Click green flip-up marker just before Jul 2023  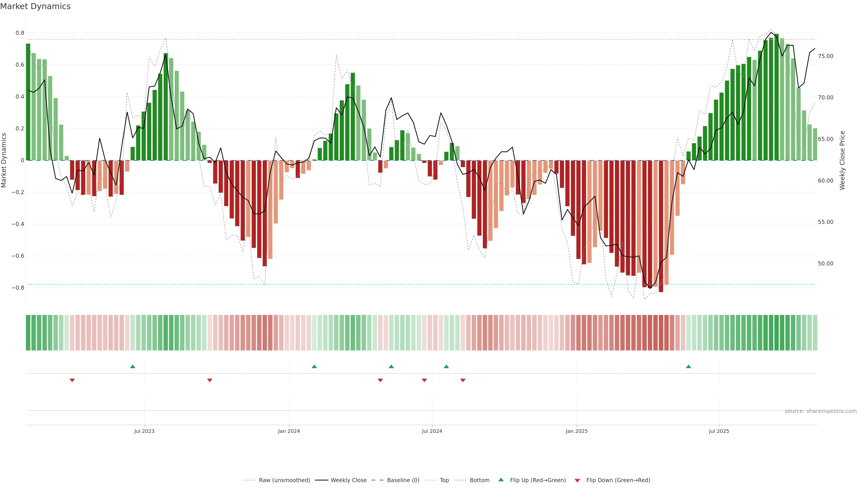[133, 366]
